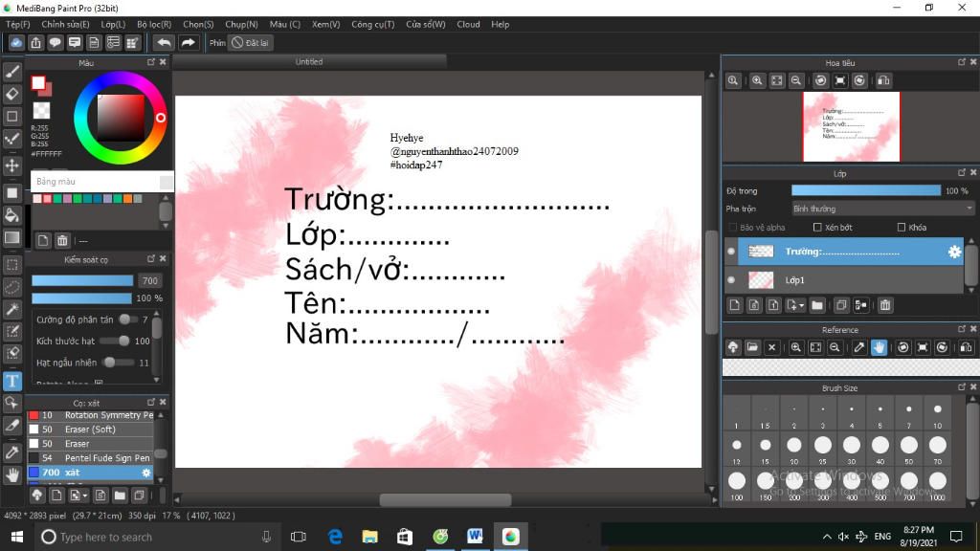Image resolution: width=980 pixels, height=551 pixels.
Task: Open File Explorer from the taskbar
Action: (x=370, y=537)
